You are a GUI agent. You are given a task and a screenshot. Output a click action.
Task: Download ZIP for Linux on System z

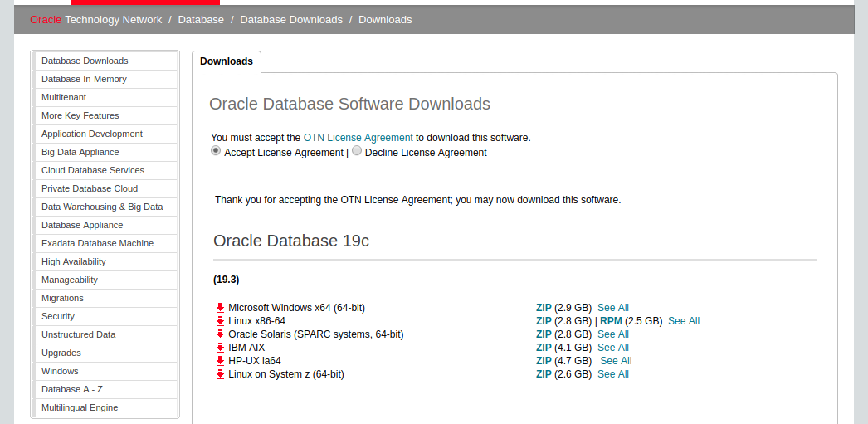tap(544, 374)
